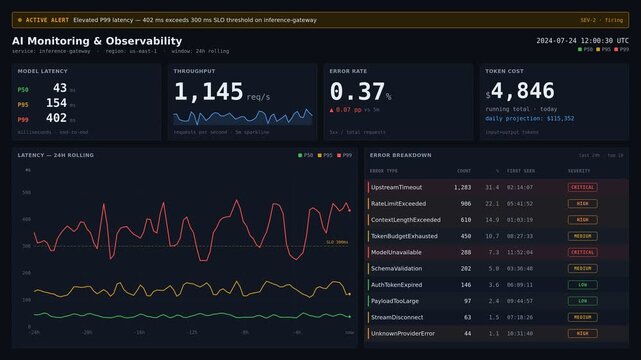
Task: Click the Latency — 24H Rolling heading
Action: (x=56, y=155)
